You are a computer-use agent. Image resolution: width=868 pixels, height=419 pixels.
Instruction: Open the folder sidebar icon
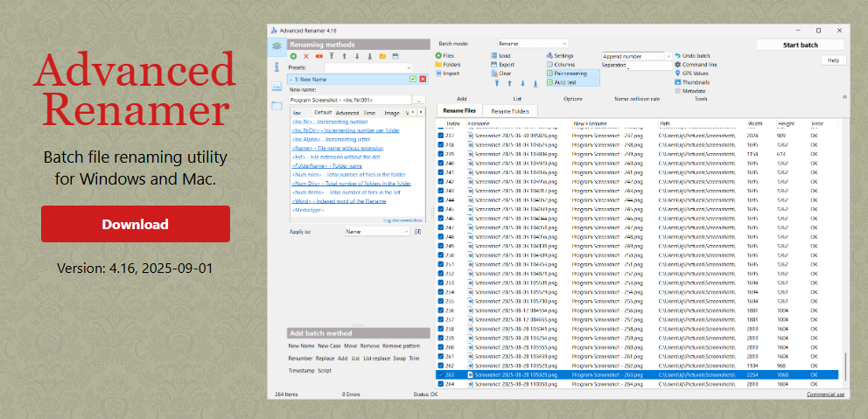(276, 105)
